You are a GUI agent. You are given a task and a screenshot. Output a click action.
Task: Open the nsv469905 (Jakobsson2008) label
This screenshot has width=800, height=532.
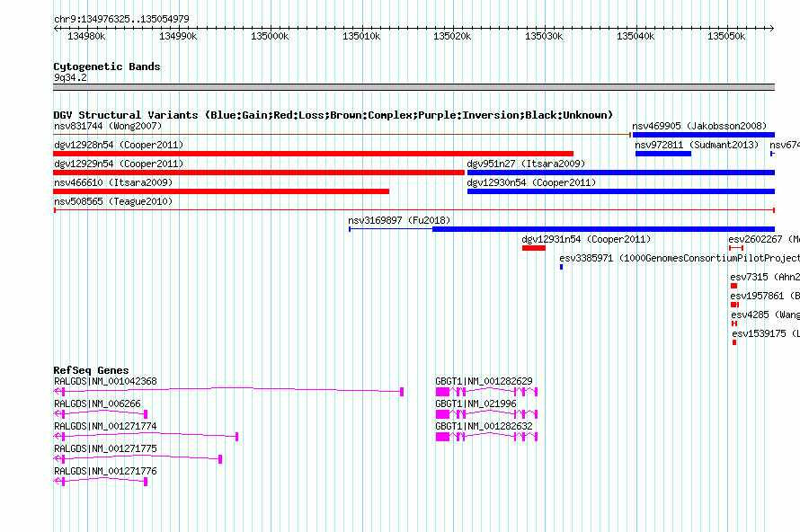coord(699,126)
